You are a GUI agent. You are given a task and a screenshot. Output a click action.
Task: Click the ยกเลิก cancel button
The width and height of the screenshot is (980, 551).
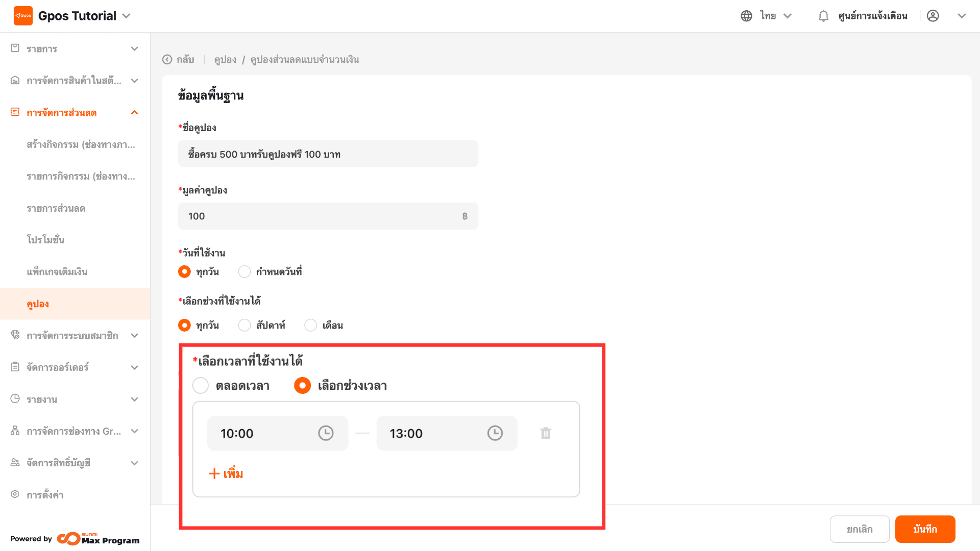[x=860, y=529]
